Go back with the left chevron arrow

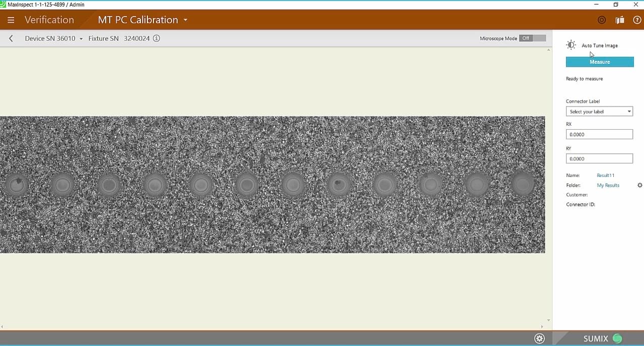pyautogui.click(x=11, y=38)
